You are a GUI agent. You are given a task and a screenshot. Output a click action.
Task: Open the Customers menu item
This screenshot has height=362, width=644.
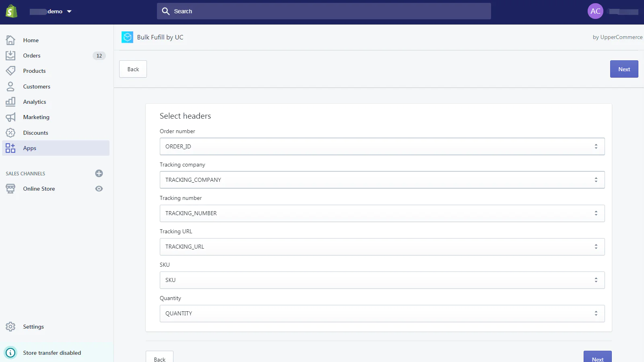(x=37, y=86)
